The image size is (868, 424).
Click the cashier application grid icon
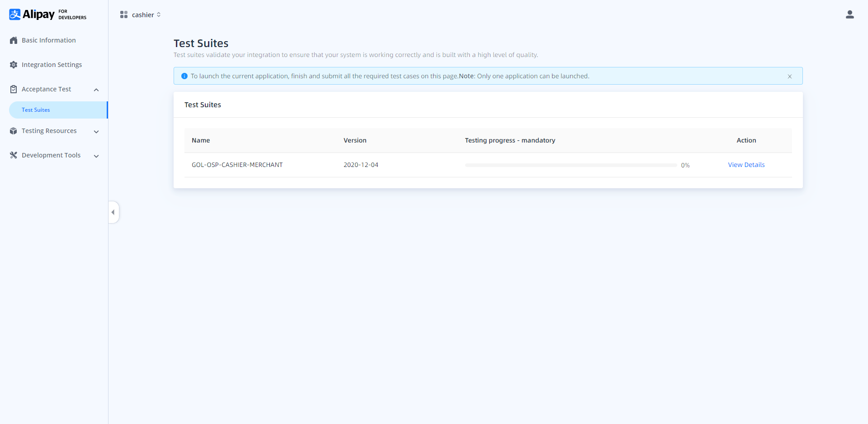(x=124, y=15)
